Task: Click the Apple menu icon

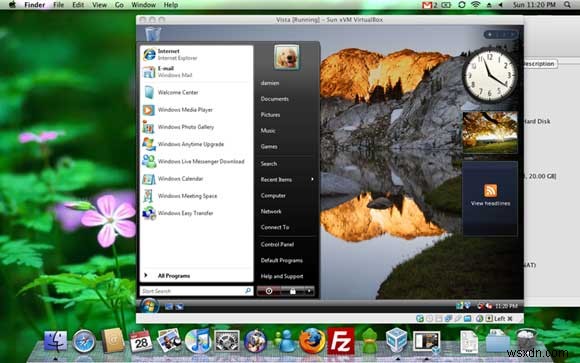Action: [x=12, y=4]
